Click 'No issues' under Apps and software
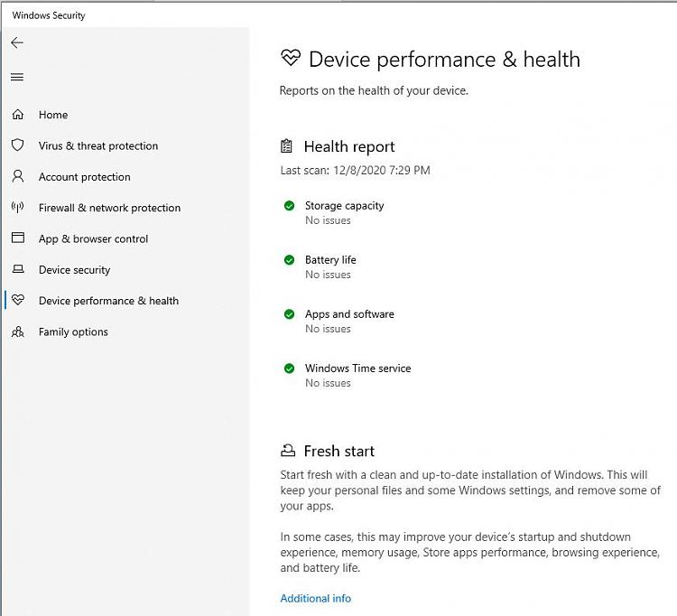 coord(329,329)
